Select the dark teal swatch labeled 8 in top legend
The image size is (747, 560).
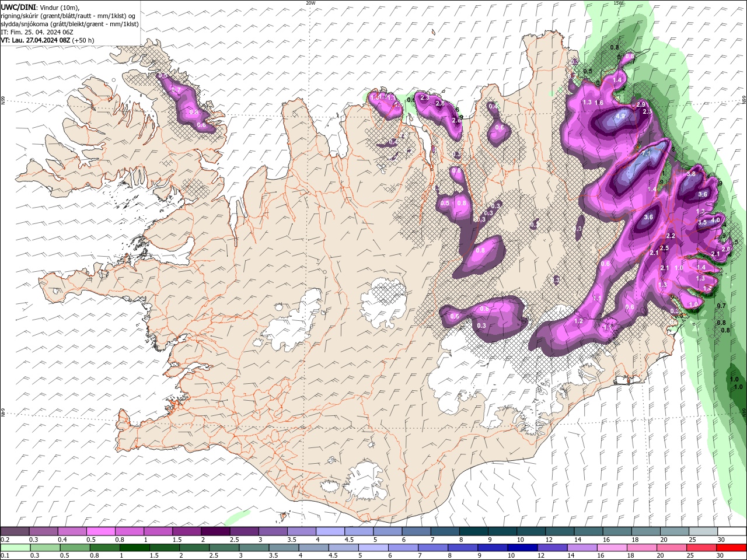[x=474, y=531]
